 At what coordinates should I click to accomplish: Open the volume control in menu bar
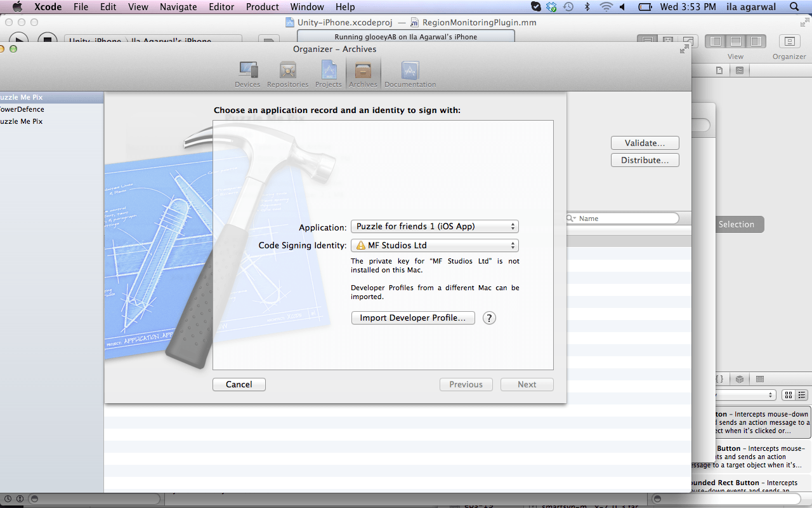(x=622, y=7)
